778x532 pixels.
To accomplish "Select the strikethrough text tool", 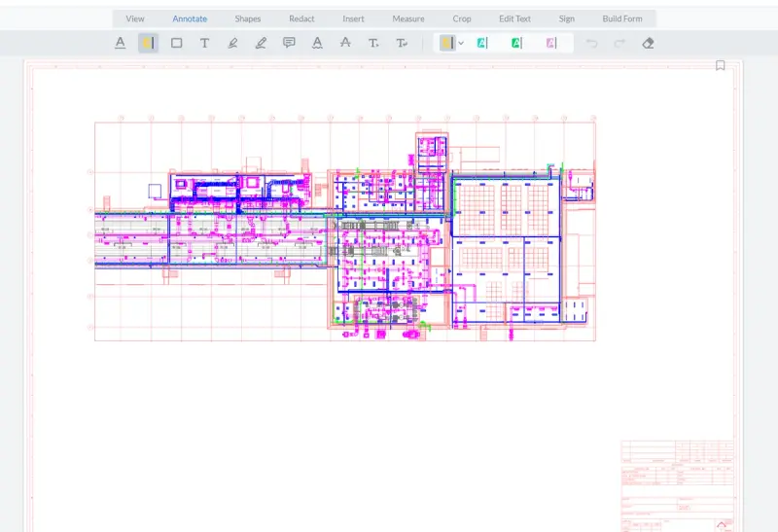I will 345,43.
